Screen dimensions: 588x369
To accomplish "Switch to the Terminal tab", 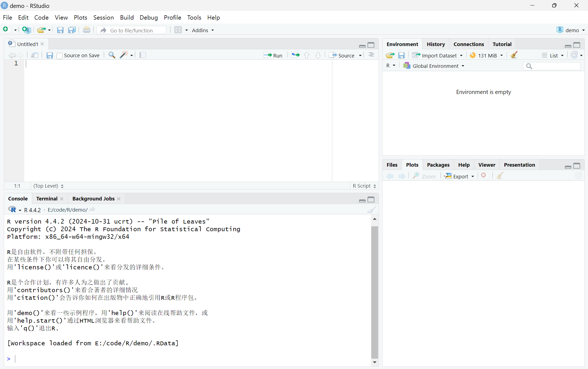I will tap(47, 199).
